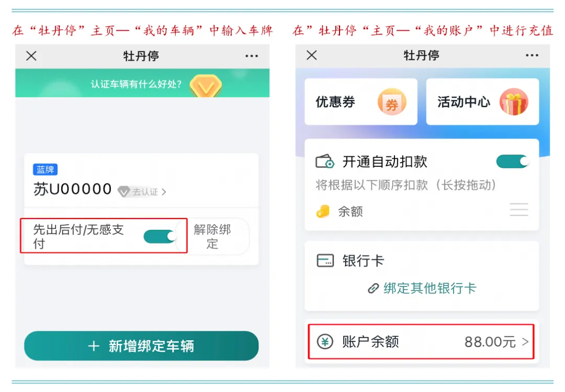Click the gold coin 余额 icon
This screenshot has width=565, height=392.
pos(323,212)
